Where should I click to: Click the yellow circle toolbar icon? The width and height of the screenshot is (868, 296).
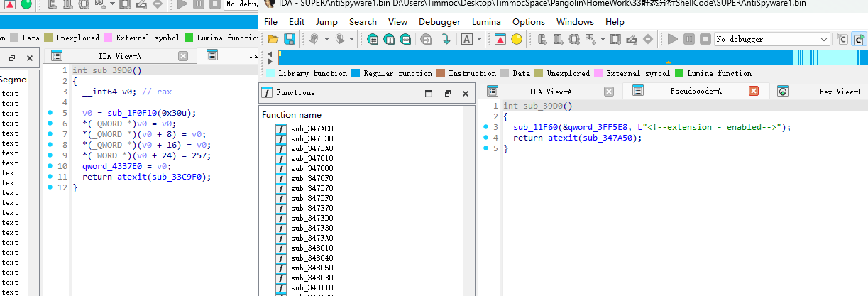tap(517, 39)
